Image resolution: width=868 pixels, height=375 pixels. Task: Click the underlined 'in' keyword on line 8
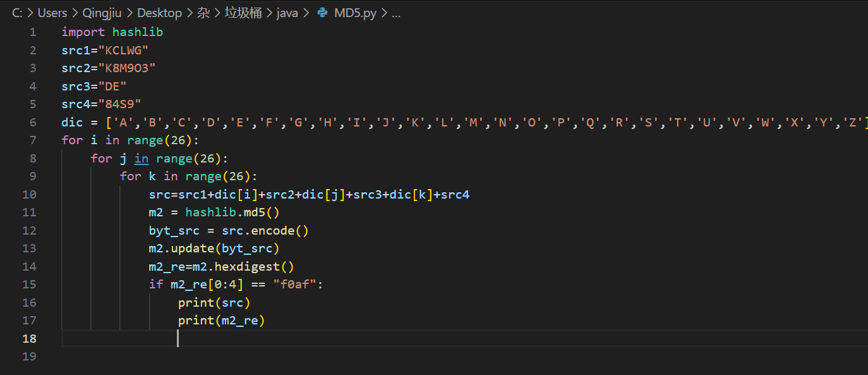pyautogui.click(x=142, y=158)
